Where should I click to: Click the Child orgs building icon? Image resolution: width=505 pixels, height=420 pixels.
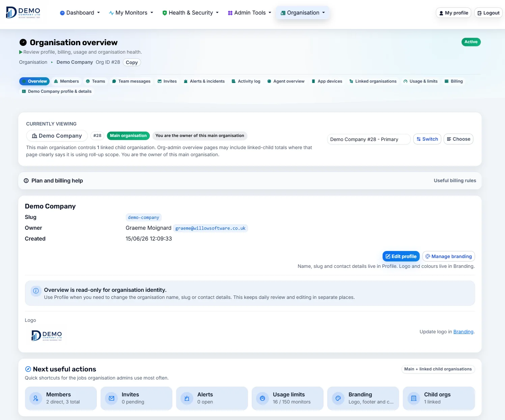coord(414,398)
